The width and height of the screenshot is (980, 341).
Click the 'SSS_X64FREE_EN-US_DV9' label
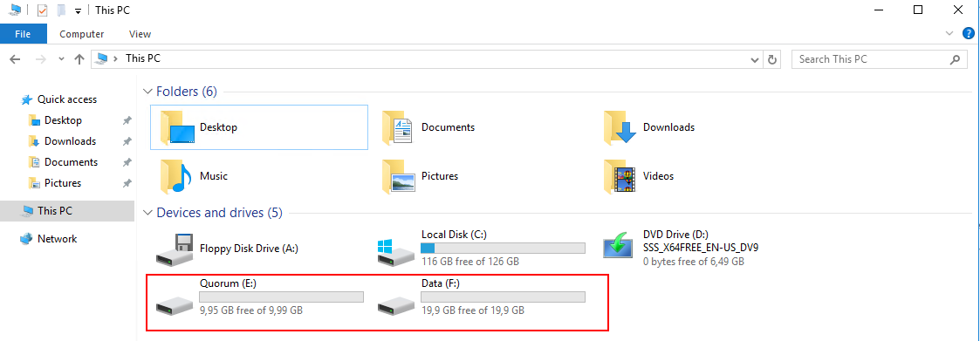coord(701,248)
